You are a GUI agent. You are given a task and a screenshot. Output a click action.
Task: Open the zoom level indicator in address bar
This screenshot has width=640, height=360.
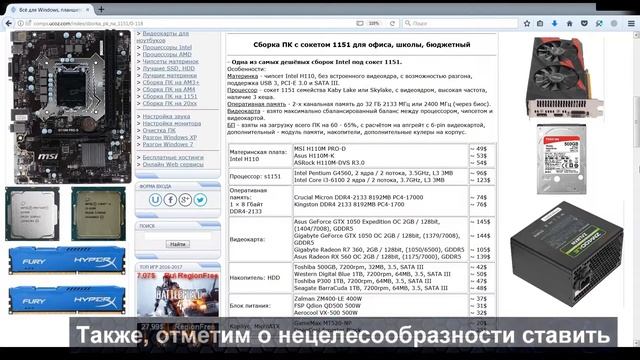point(374,24)
